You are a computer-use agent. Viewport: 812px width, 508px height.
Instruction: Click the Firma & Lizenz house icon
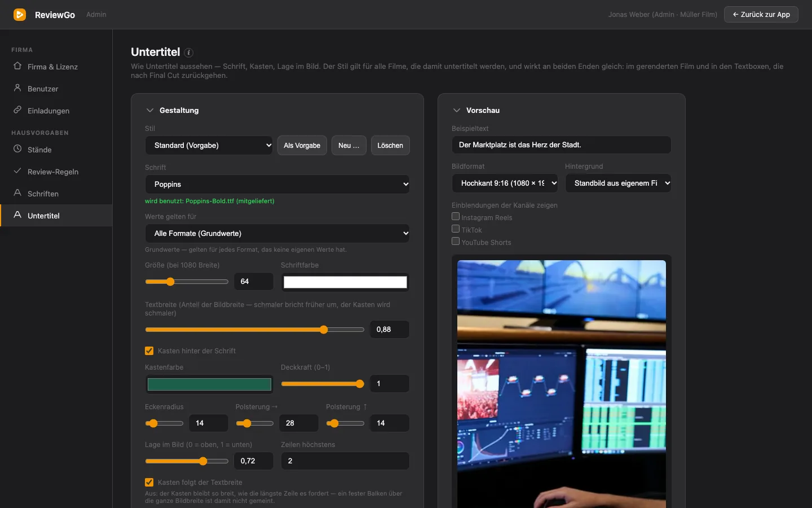(x=17, y=66)
